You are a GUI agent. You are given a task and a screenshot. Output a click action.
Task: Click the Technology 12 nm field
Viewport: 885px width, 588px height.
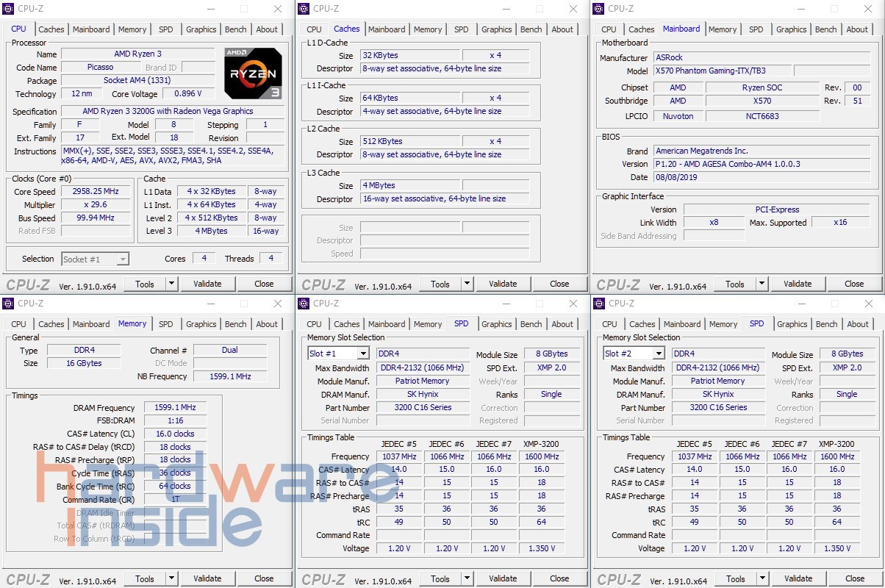(x=82, y=94)
